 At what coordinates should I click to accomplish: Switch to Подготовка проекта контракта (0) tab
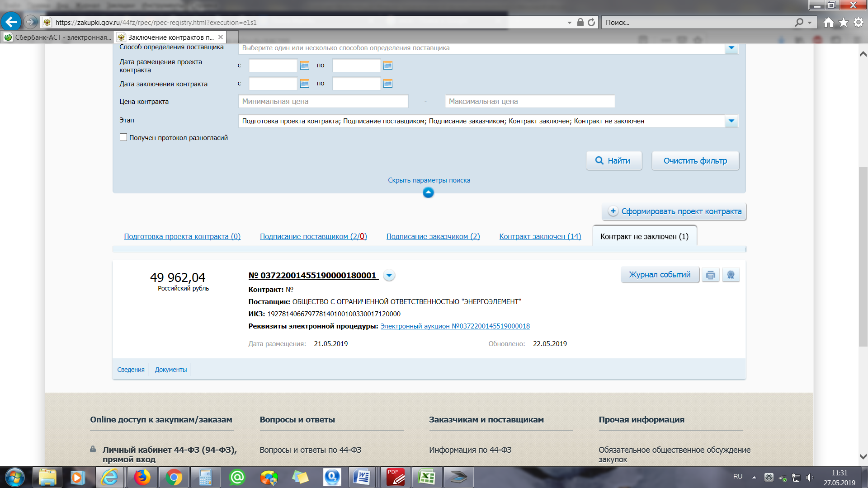click(182, 236)
